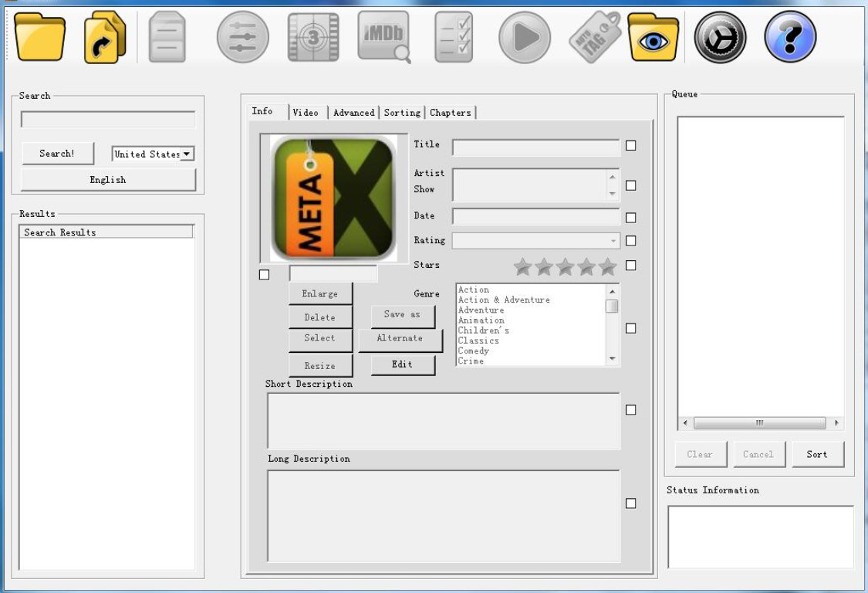Tick the Short Description checkbox
Viewport: 868px width, 593px height.
click(x=630, y=409)
